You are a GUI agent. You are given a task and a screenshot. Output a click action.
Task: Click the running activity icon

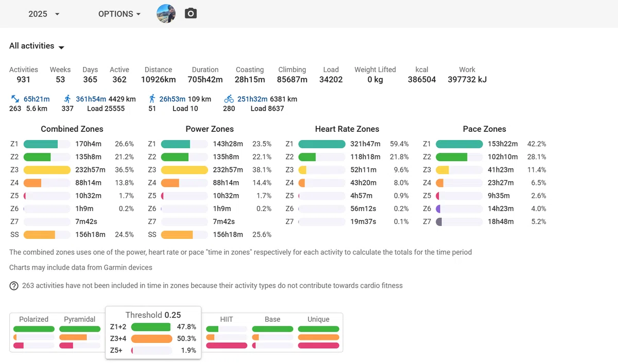point(67,99)
